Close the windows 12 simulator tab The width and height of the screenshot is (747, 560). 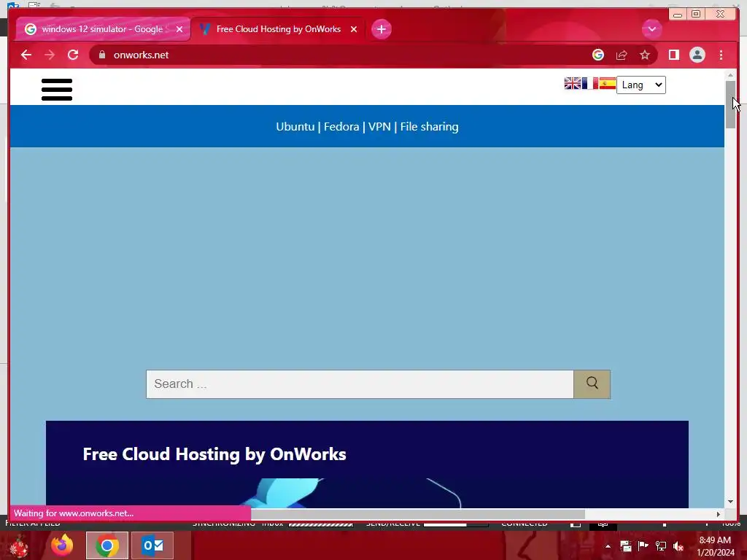[179, 29]
